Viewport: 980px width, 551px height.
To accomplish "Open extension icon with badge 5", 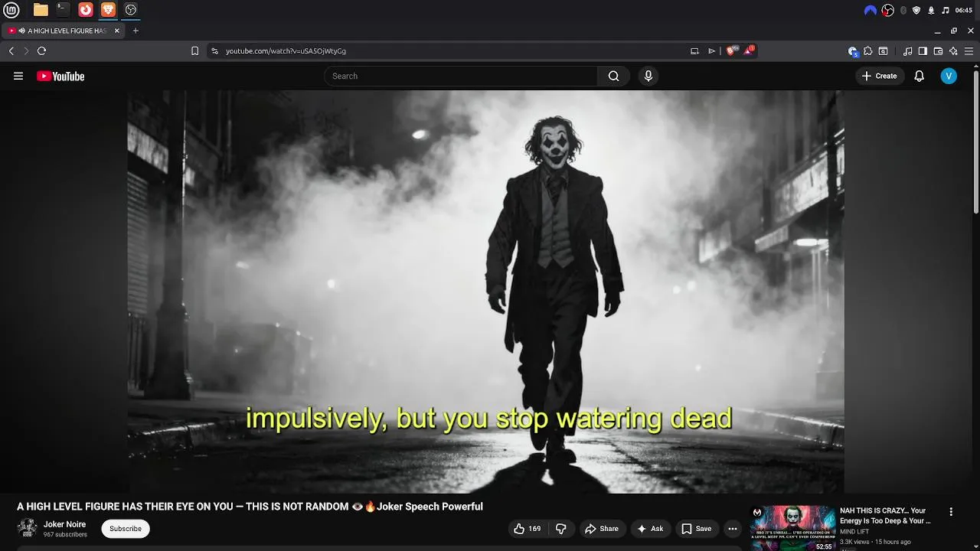I will click(853, 51).
